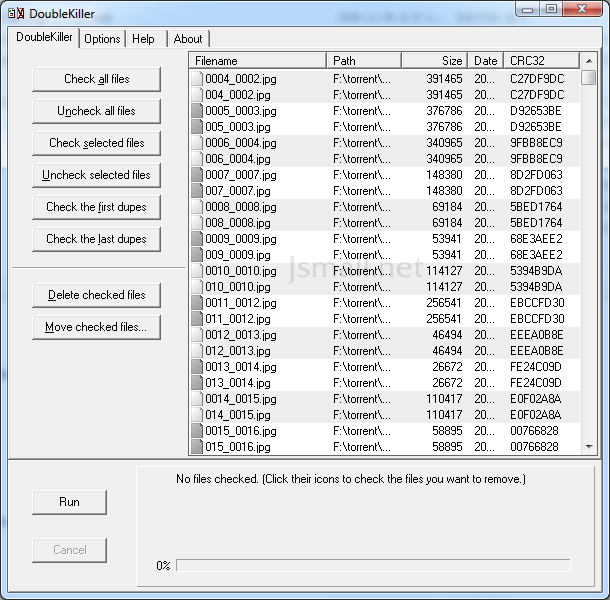Sort by the Size column header
This screenshot has width=610, height=600.
coord(435,61)
